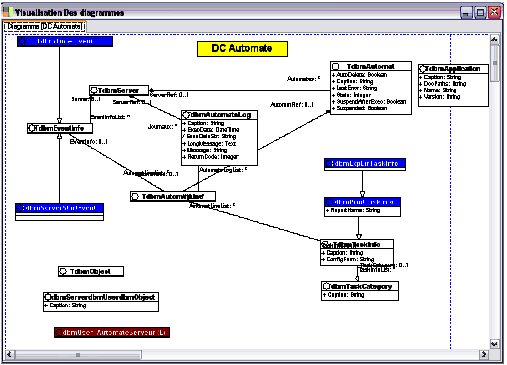The width and height of the screenshot is (507, 365).
Task: Click the horizontal scrollbar left arrow
Action: pyautogui.click(x=10, y=354)
